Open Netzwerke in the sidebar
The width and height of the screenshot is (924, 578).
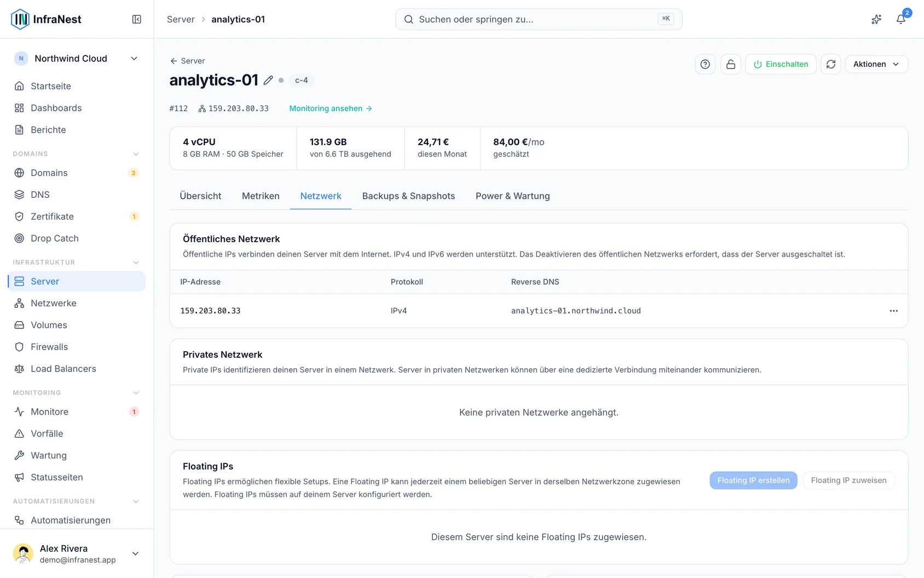(77, 303)
